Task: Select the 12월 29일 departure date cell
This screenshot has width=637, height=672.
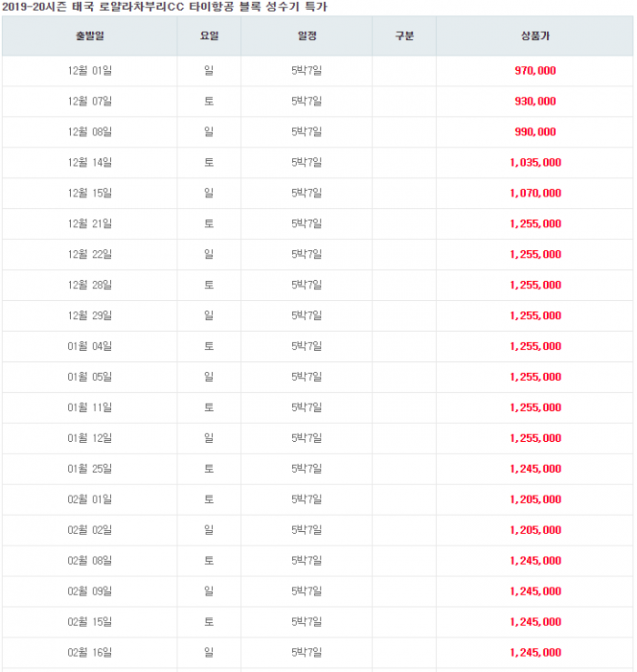Action: pos(90,316)
